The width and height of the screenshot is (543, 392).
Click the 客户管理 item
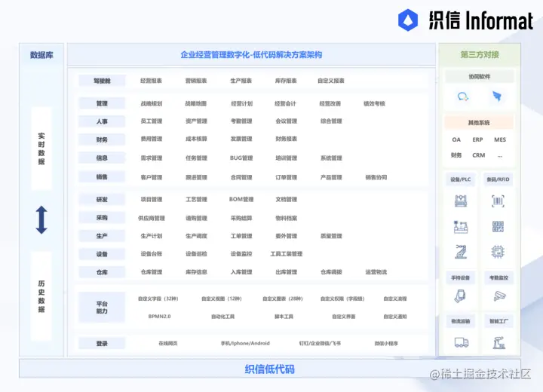click(152, 177)
